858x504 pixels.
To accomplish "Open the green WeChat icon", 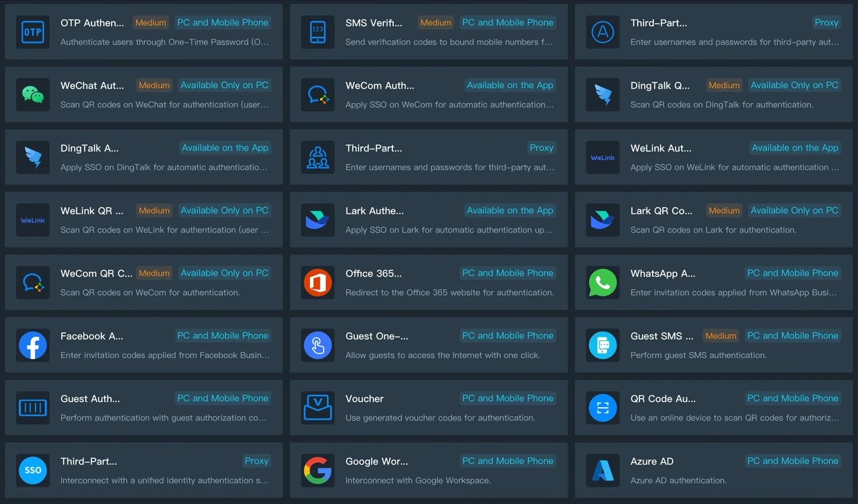I will 33,94.
